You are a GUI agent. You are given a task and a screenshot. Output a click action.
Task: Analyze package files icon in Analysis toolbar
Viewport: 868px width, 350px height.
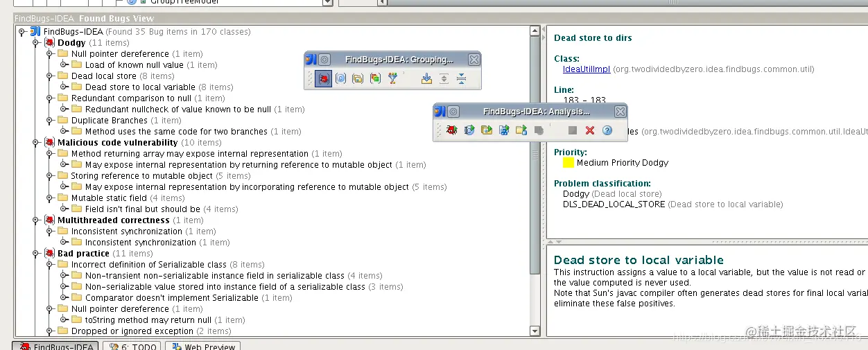point(487,130)
